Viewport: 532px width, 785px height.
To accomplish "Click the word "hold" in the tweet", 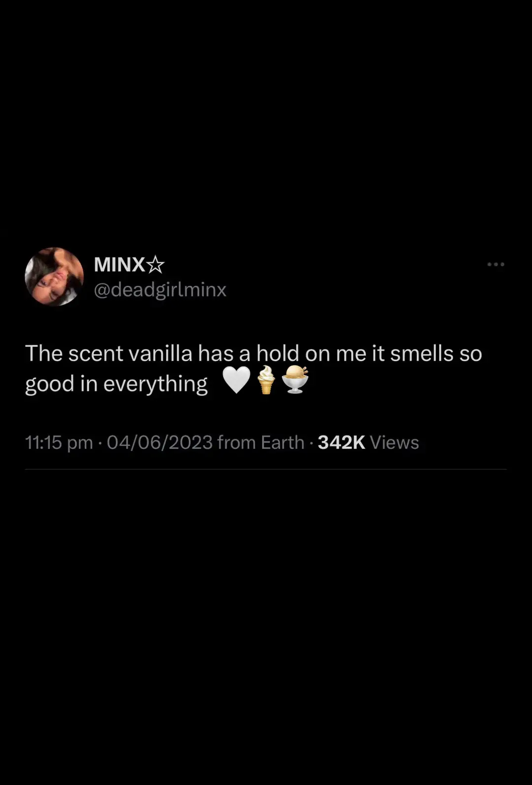I will pos(278,353).
